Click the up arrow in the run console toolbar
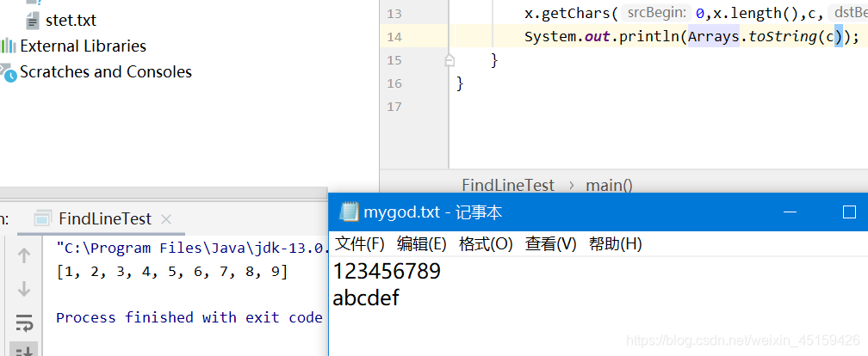 (x=24, y=255)
